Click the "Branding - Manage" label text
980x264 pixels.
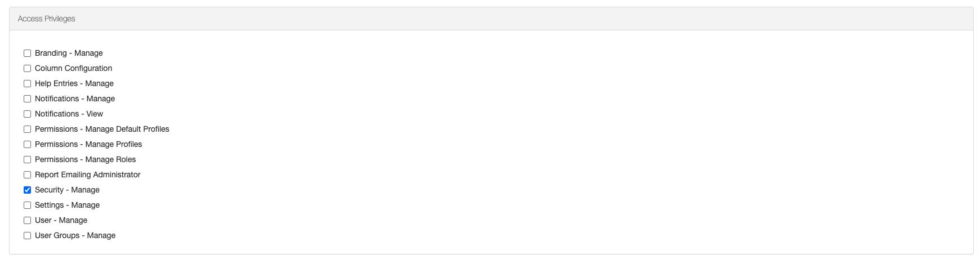tap(69, 53)
